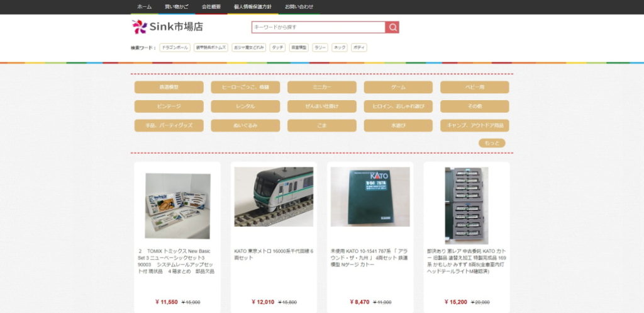Open the KATO 10-1541 787系 product title
Viewport: 644px width, 313px height.
coord(370,258)
